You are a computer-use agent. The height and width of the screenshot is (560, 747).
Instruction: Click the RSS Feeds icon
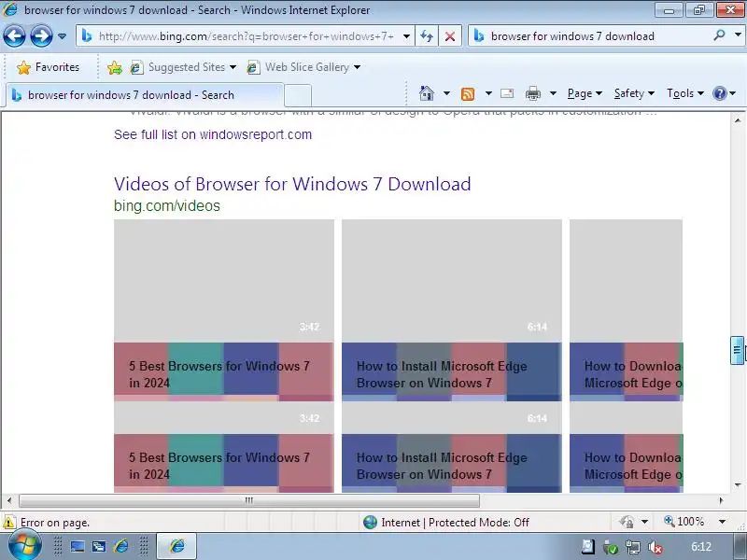coord(468,94)
